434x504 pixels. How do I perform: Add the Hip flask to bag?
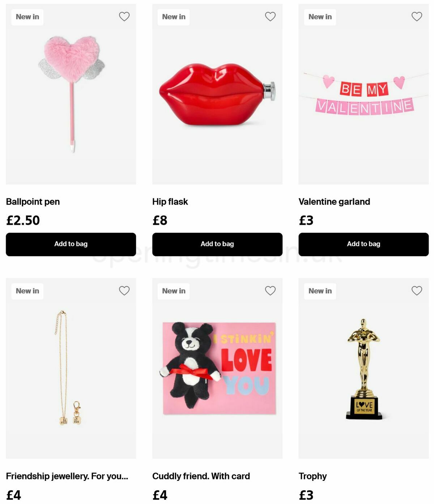coord(217,244)
